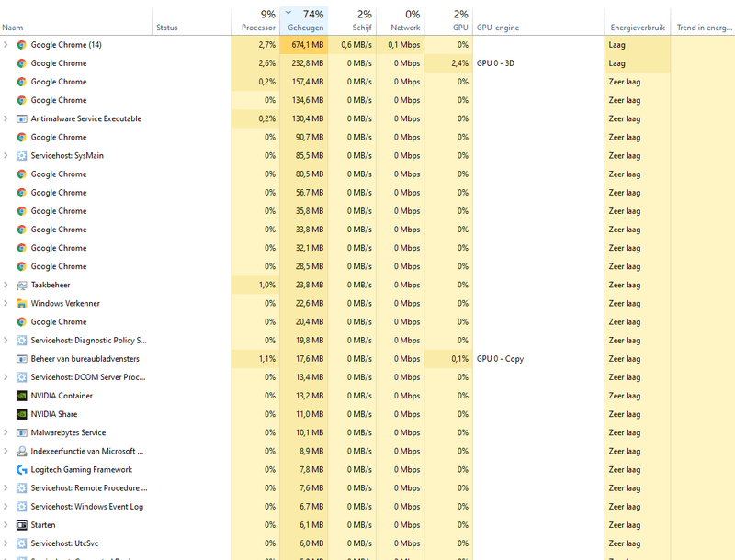The width and height of the screenshot is (735, 560).
Task: Click the Servicehost: SysMain gear icon
Action: (x=21, y=156)
